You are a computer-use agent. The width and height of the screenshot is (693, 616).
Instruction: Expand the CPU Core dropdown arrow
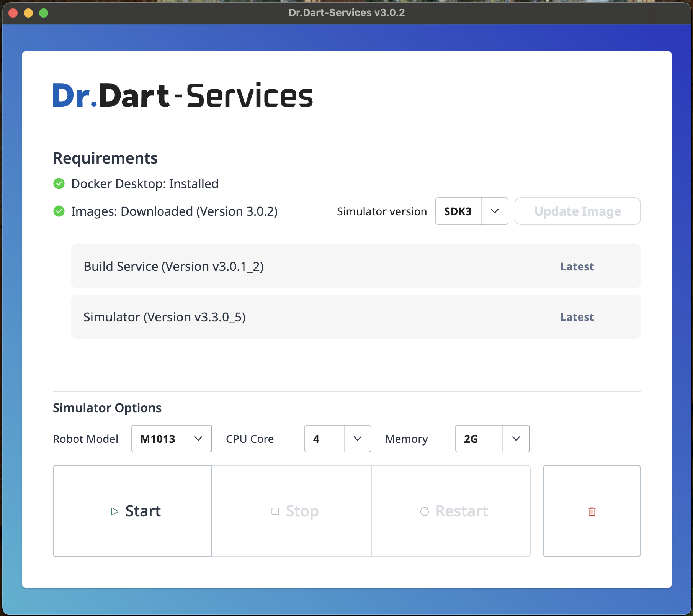click(357, 439)
